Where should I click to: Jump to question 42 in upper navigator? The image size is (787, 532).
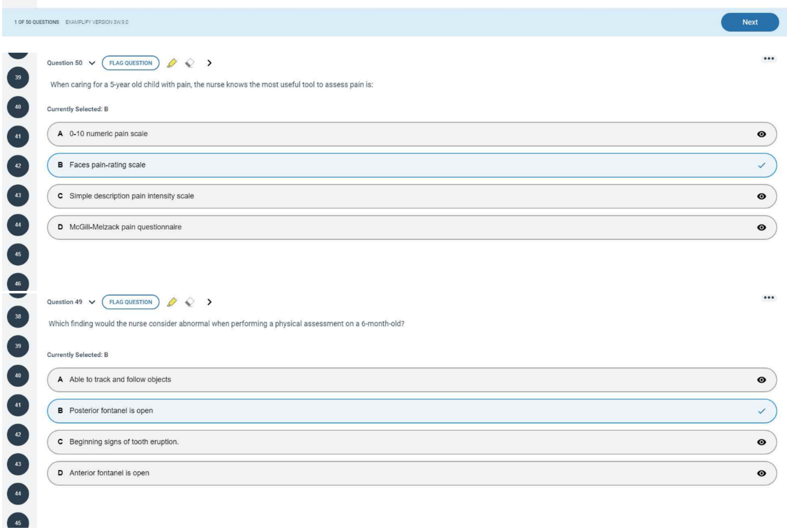point(18,166)
